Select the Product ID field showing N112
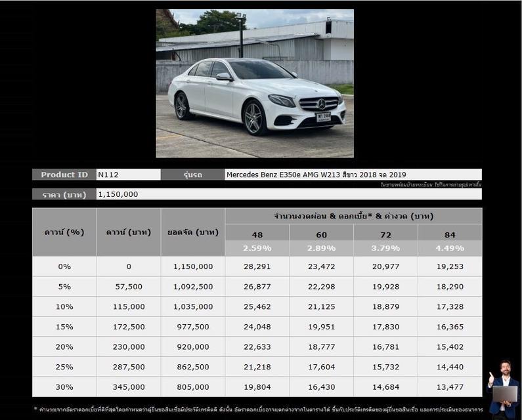The image size is (522, 420). [x=128, y=175]
